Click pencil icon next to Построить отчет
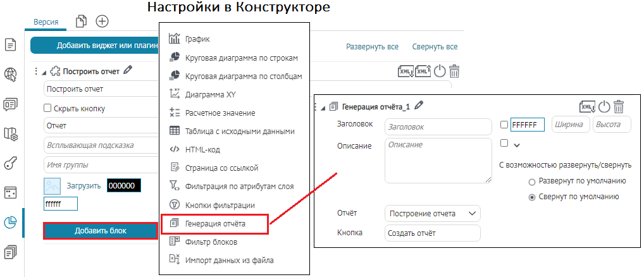The image size is (644, 277). point(128,71)
